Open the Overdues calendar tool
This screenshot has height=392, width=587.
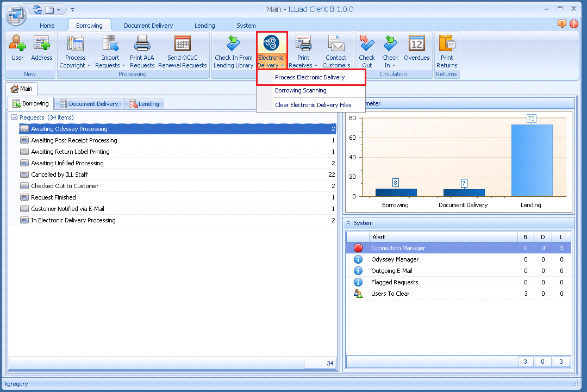(x=416, y=49)
